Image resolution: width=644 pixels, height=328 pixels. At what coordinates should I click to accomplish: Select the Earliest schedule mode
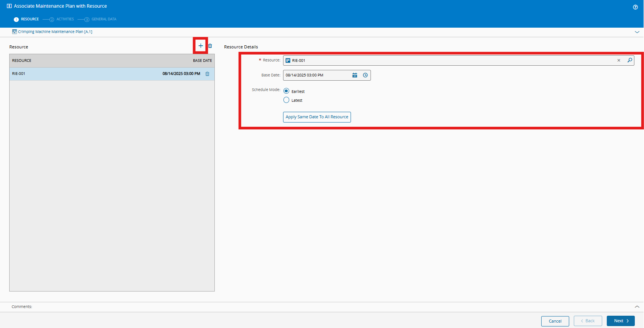pyautogui.click(x=287, y=91)
